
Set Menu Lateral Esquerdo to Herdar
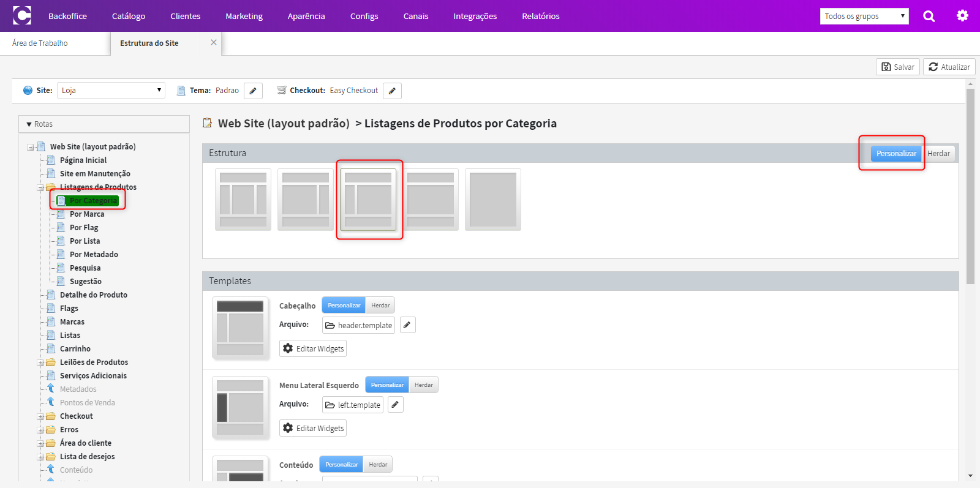coord(424,385)
